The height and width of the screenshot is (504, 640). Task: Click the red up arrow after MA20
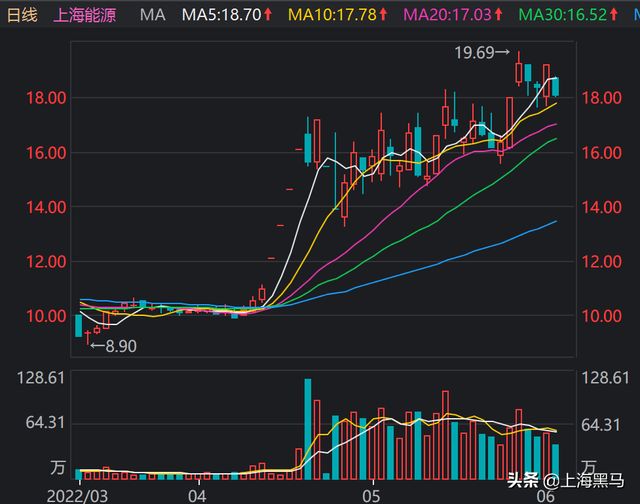pos(503,15)
